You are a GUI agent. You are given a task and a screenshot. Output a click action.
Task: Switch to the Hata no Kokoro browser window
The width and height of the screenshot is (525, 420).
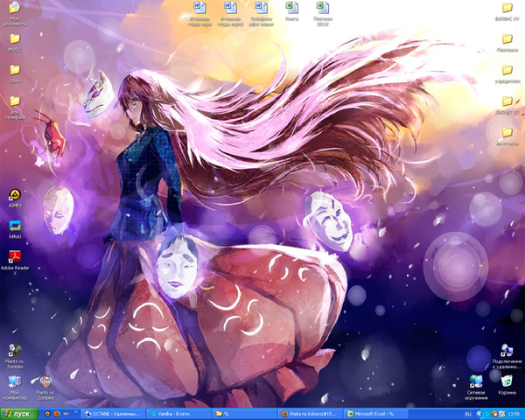309,413
